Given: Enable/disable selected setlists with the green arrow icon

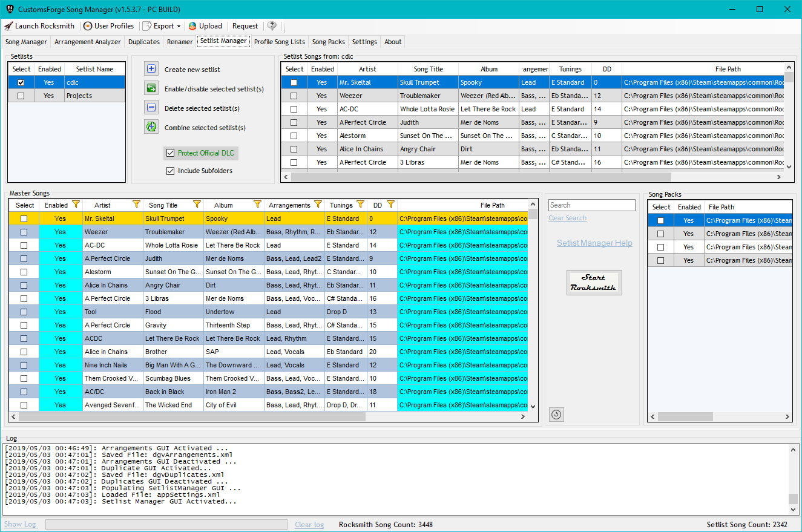Looking at the screenshot, I should pos(151,88).
